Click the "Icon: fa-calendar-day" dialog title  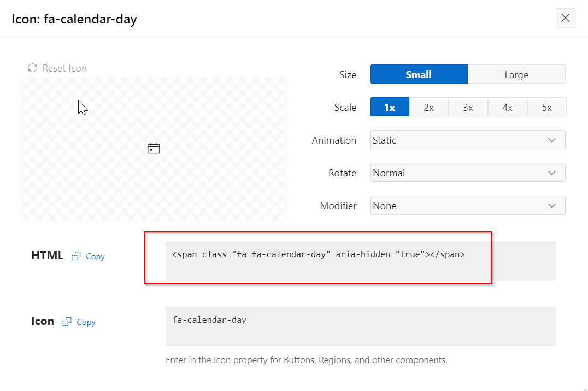(74, 19)
